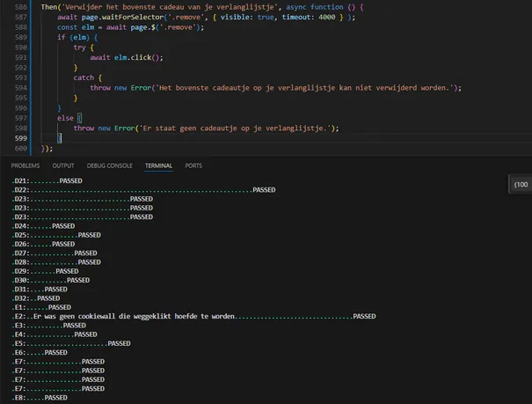Screen dimensions: 532x404
Task: Click terminal row E6 PASSED
Action: pyautogui.click(x=40, y=353)
